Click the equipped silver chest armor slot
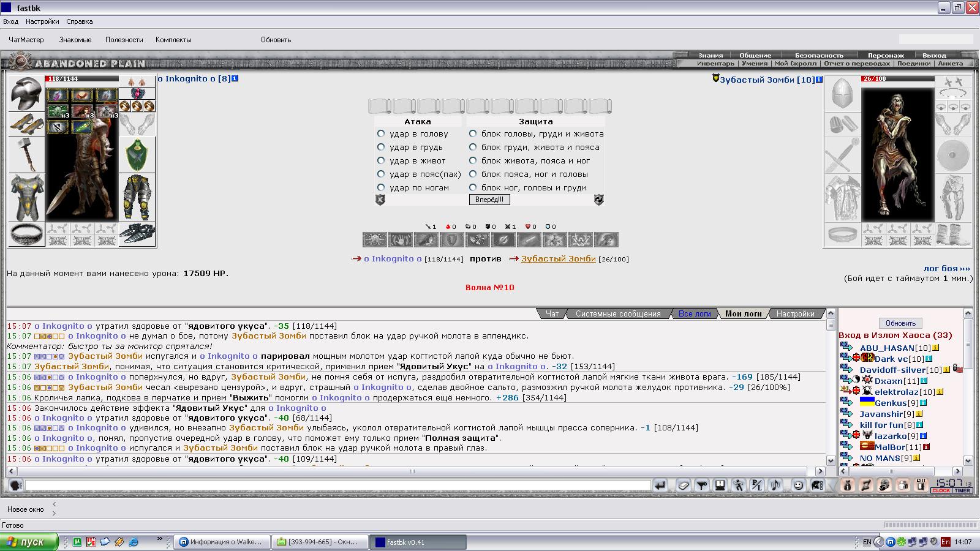This screenshot has width=980, height=551. [x=26, y=198]
